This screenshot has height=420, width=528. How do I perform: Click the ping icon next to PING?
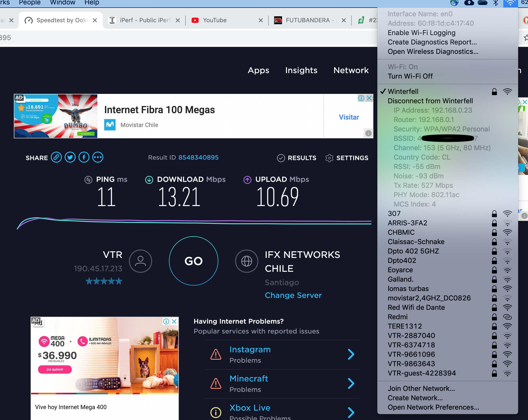pyautogui.click(x=88, y=180)
